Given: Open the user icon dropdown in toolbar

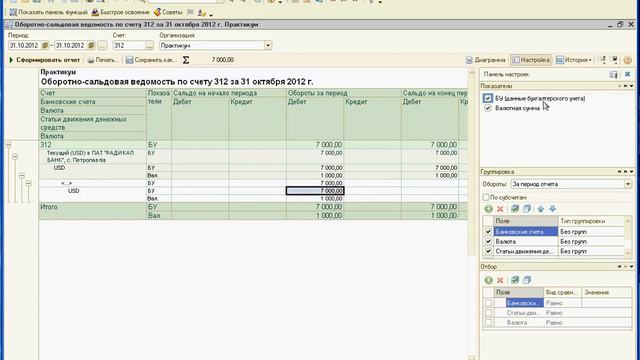Looking at the screenshot, I should click(x=205, y=13).
